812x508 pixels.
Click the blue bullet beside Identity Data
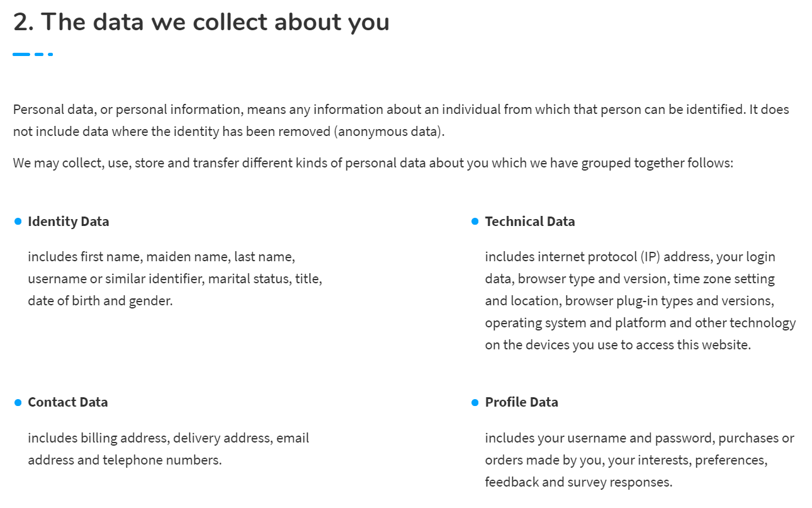(x=18, y=222)
